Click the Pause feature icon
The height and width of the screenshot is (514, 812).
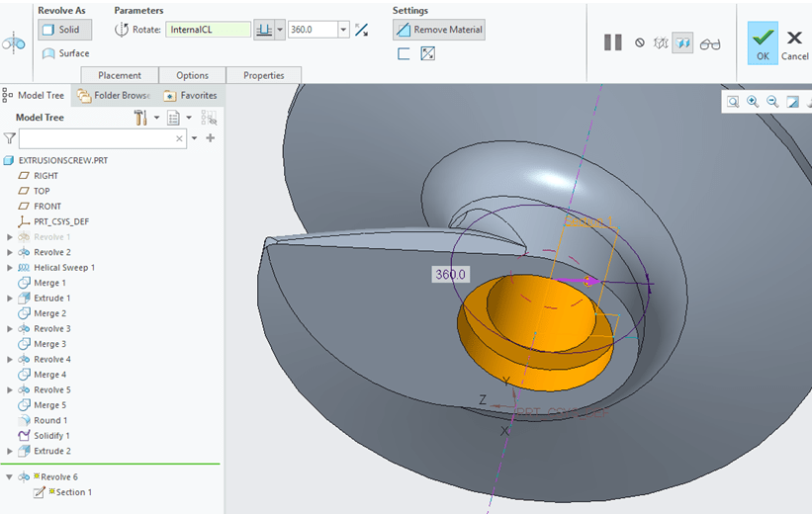pyautogui.click(x=613, y=43)
